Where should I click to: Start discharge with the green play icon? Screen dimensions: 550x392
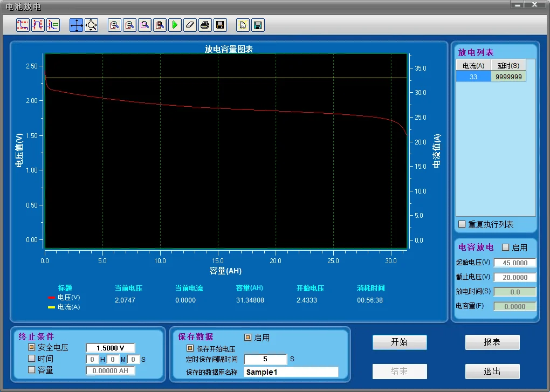pyautogui.click(x=174, y=25)
